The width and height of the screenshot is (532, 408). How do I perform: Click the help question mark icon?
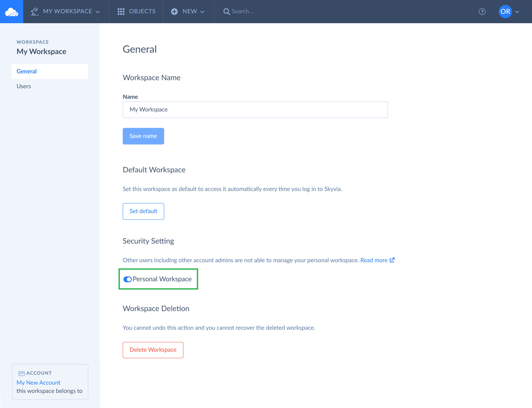tap(482, 12)
